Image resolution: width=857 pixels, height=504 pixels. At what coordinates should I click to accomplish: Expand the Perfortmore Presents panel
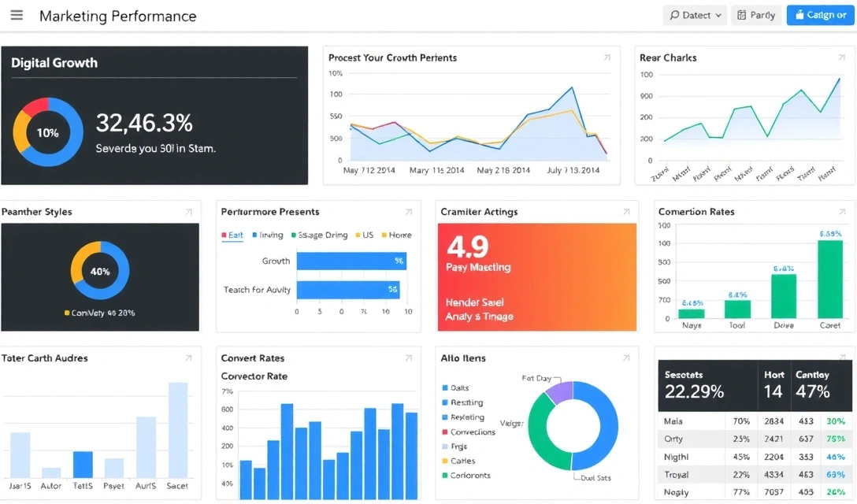(408, 212)
